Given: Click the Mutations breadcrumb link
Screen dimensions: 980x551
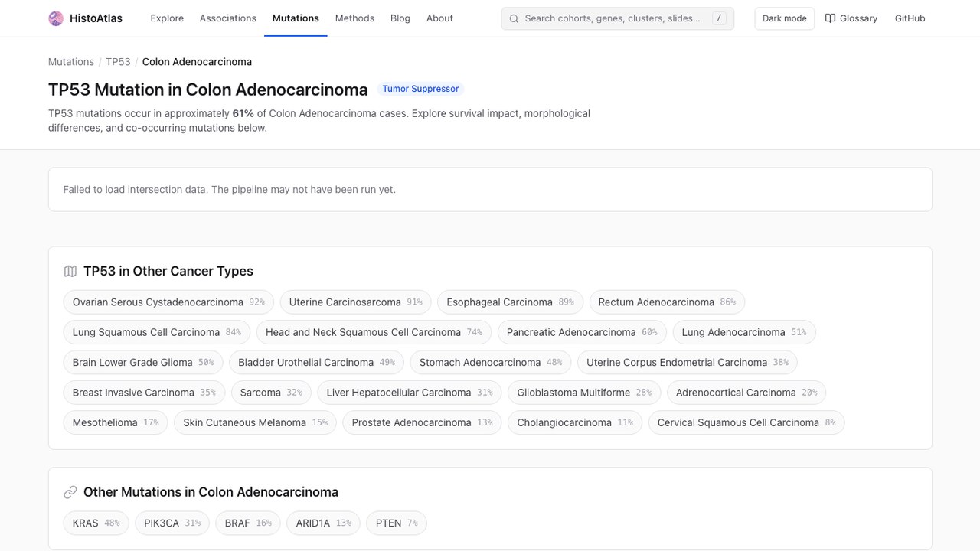Looking at the screenshot, I should coord(71,62).
